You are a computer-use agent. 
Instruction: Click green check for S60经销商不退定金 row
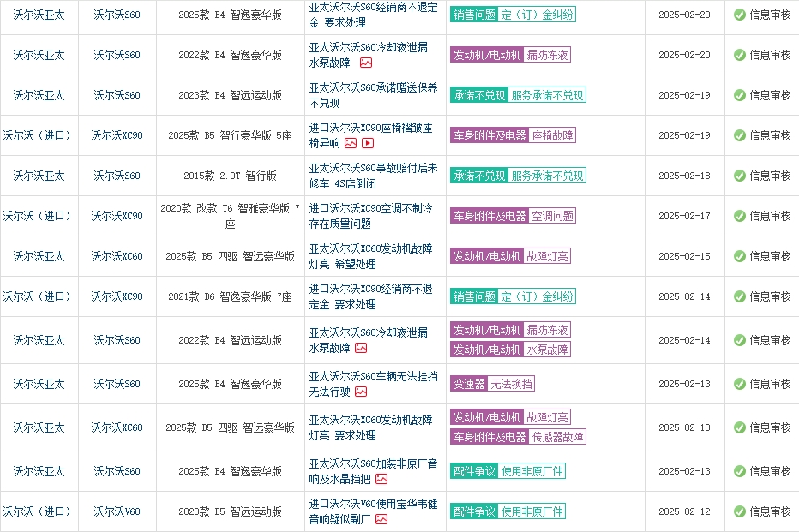click(x=739, y=15)
